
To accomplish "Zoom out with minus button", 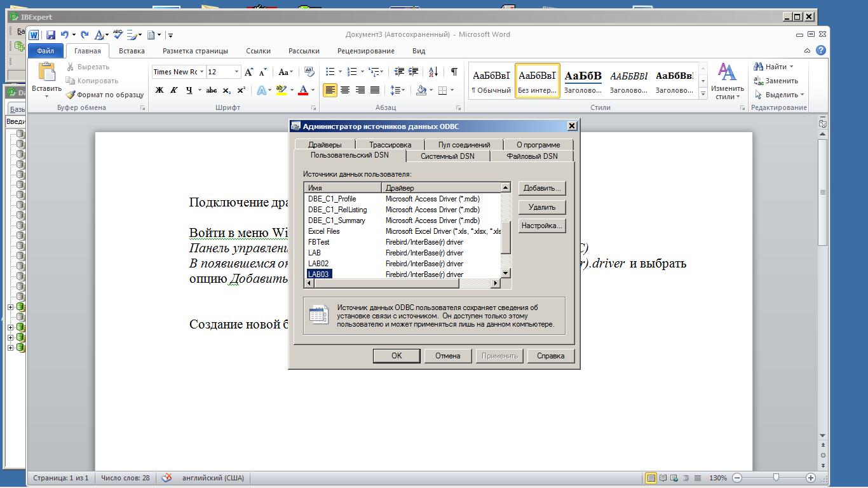I will [737, 477].
